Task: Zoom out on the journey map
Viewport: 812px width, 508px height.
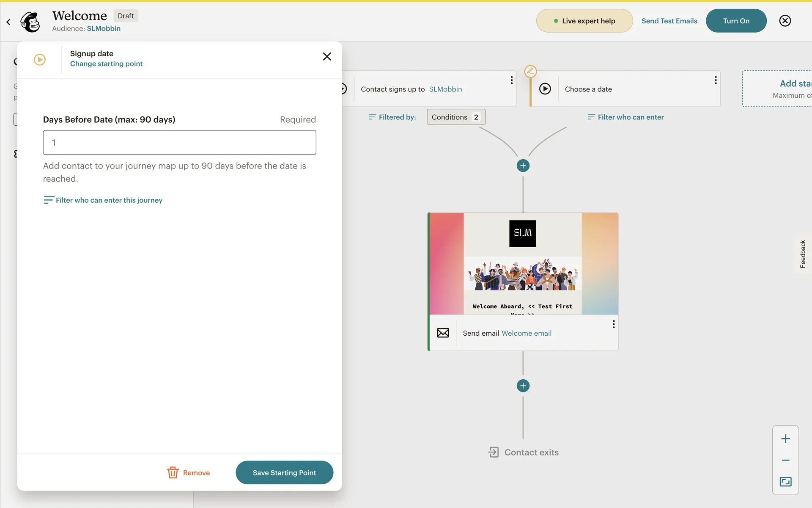Action: (785, 460)
